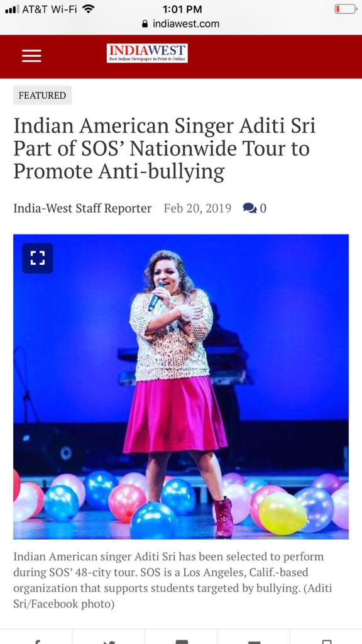Tap the 1:01 PM status bar clock

pos(182,9)
